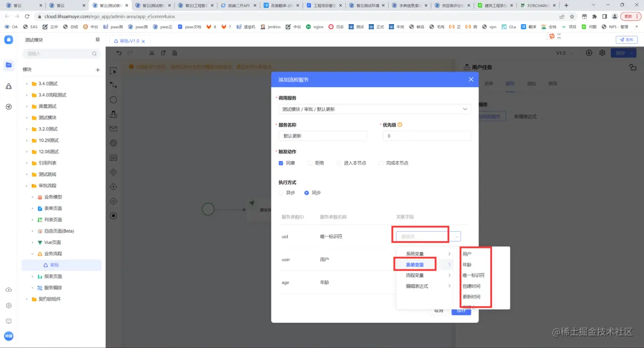644x348 pixels.
Task: Click the compass icon in left rail
Action: tap(9, 107)
